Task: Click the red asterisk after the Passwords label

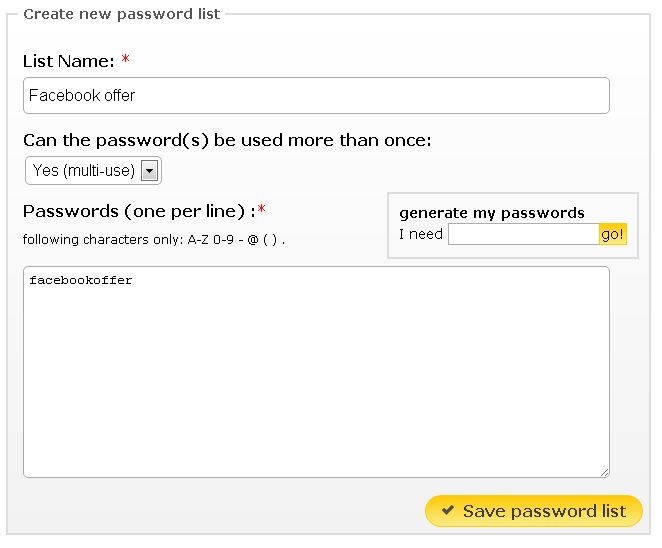Action: click(x=262, y=210)
